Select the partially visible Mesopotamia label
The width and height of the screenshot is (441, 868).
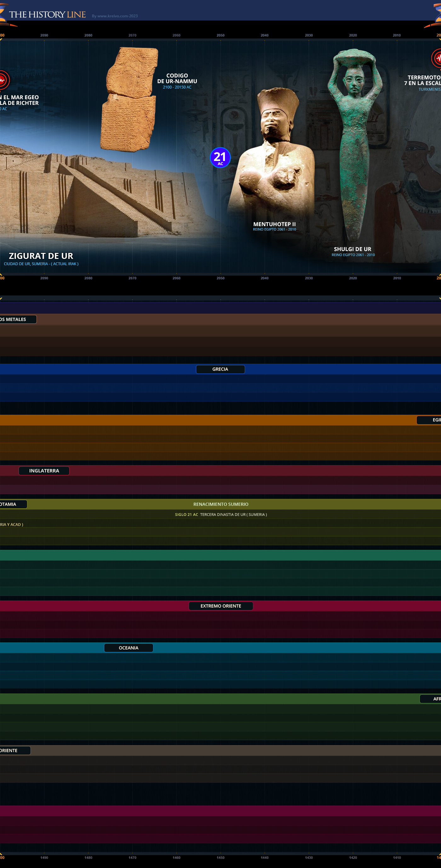tap(13, 504)
